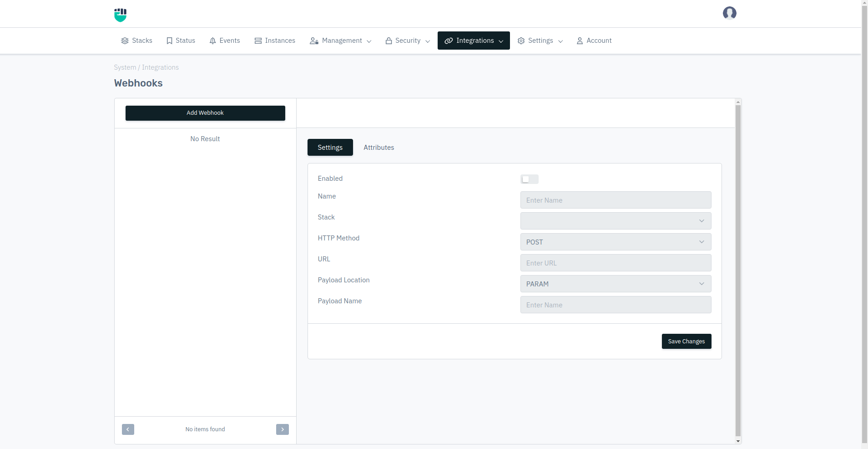Image resolution: width=868 pixels, height=449 pixels.
Task: Expand the Management menu chevron
Action: [369, 41]
